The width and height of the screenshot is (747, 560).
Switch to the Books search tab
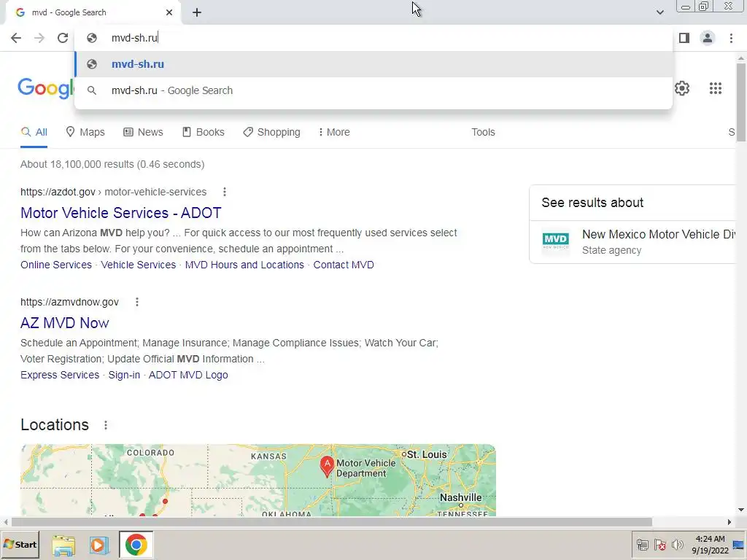204,133
